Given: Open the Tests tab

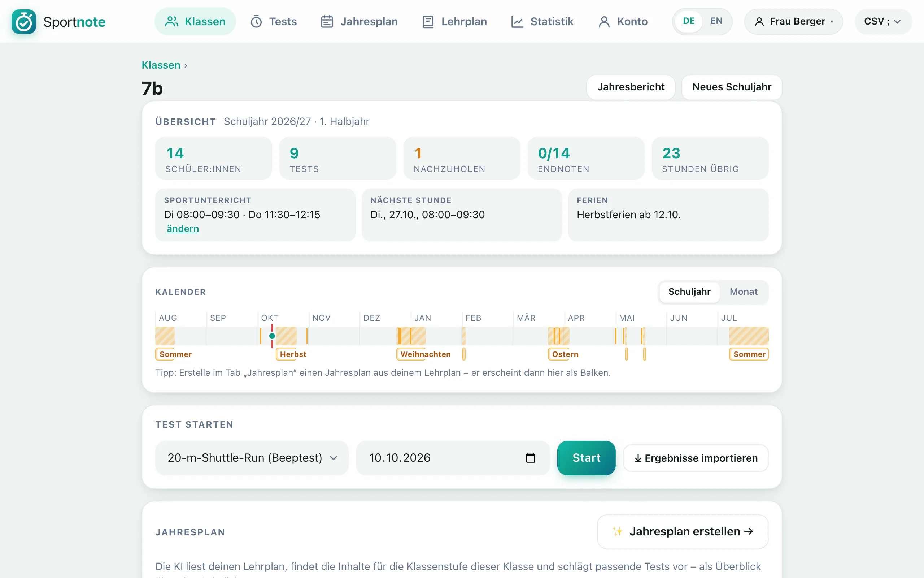Looking at the screenshot, I should click(x=273, y=21).
